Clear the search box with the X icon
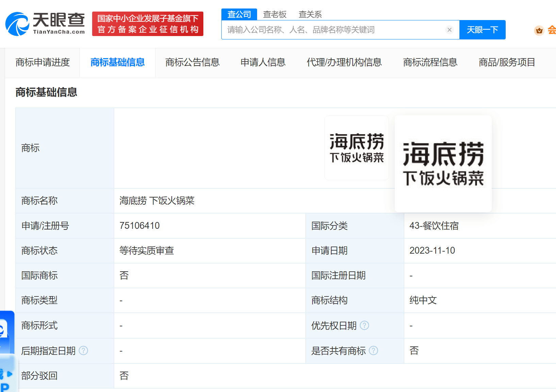This screenshot has width=556, height=392. pos(449,30)
